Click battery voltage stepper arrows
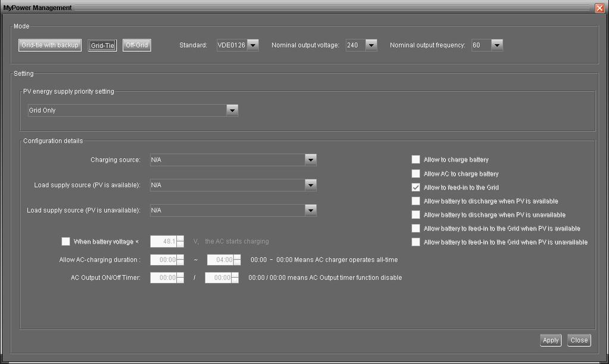The width and height of the screenshot is (609, 364). (180, 241)
